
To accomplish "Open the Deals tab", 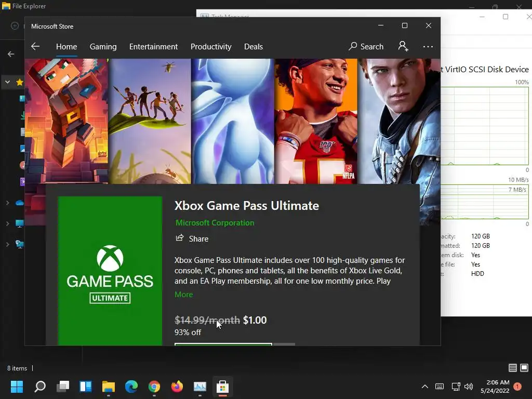I will click(x=254, y=46).
